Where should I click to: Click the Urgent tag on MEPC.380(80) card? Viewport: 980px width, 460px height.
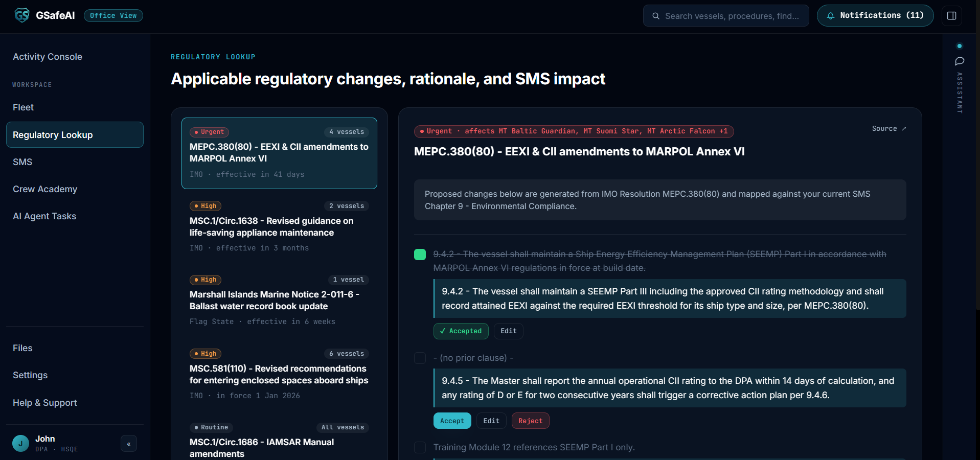pyautogui.click(x=209, y=132)
